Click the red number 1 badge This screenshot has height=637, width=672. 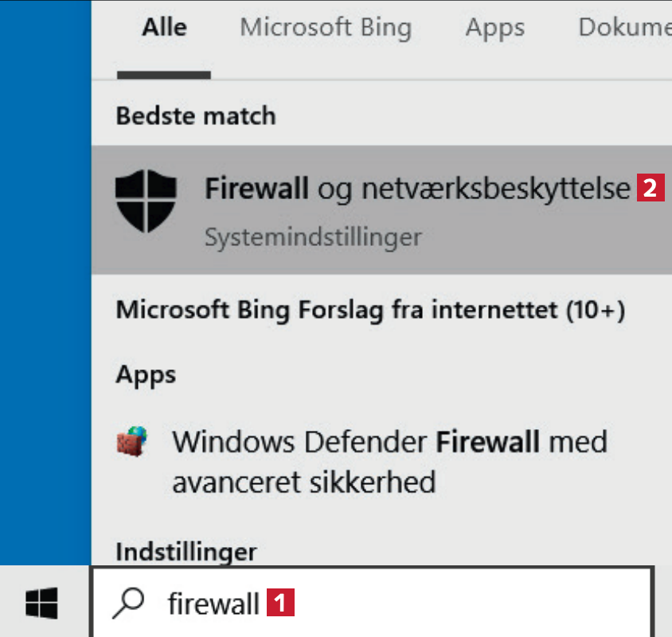280,603
